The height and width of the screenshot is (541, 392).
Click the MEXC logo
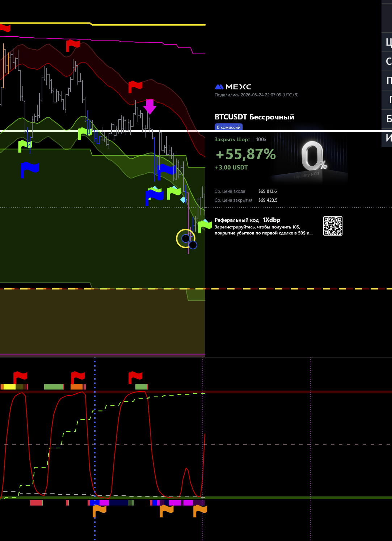(x=233, y=87)
